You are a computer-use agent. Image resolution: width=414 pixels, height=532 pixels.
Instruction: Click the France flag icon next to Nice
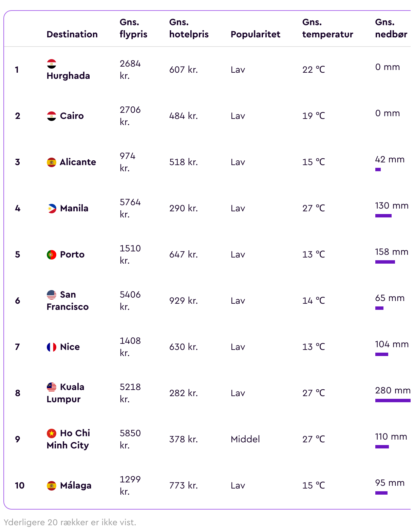click(x=52, y=347)
